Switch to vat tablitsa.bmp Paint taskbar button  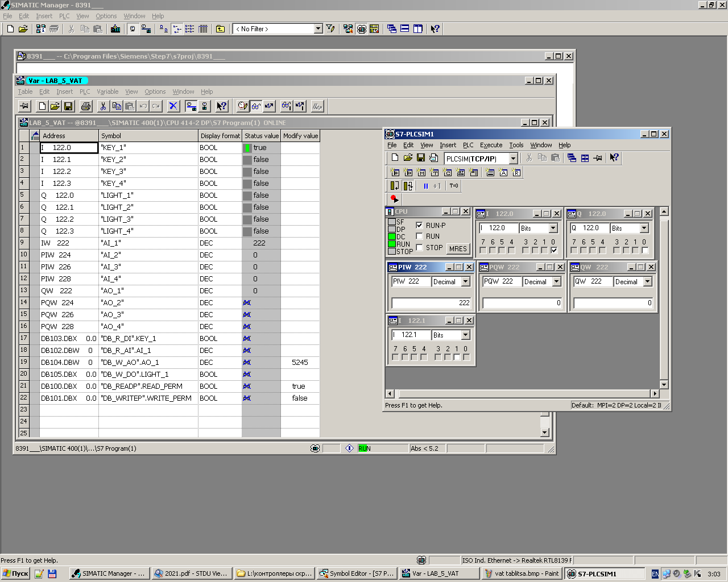(521, 573)
